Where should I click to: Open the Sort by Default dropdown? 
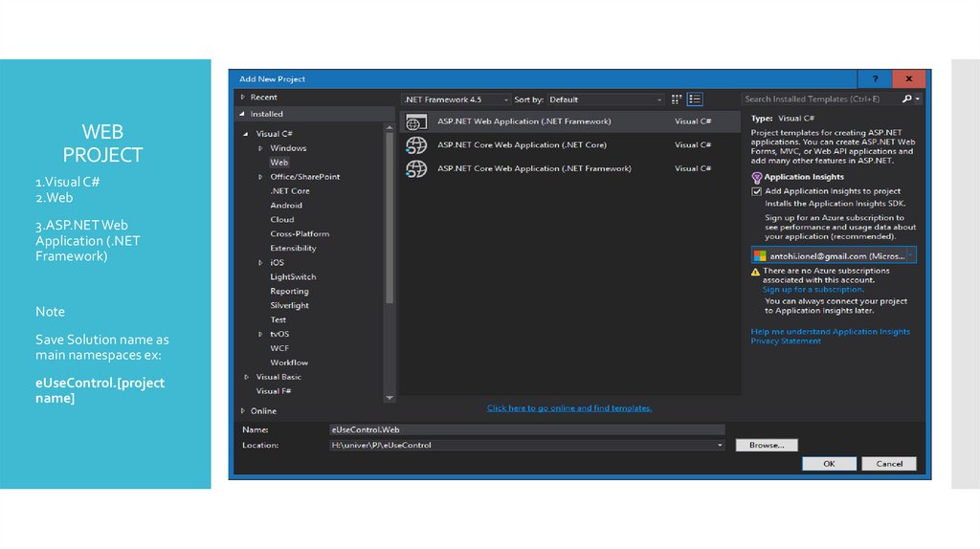click(x=605, y=99)
